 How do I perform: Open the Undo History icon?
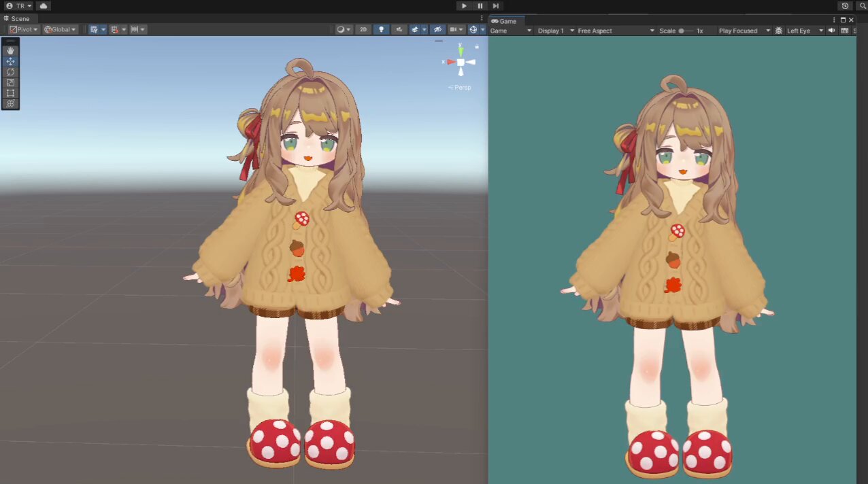[x=845, y=5]
